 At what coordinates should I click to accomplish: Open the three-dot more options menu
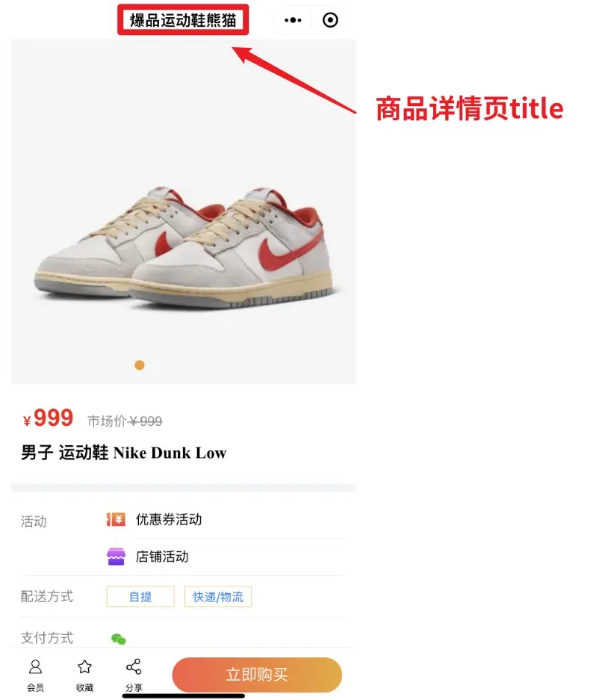[293, 20]
